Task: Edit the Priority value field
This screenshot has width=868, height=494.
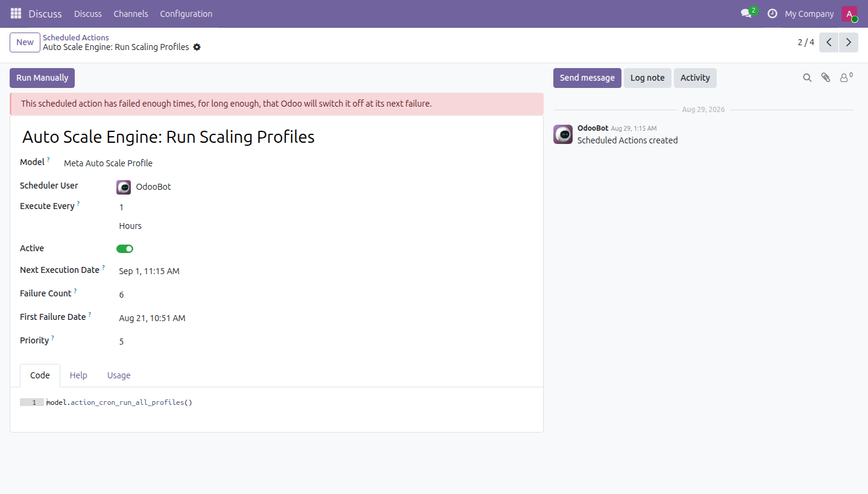Action: point(325,342)
